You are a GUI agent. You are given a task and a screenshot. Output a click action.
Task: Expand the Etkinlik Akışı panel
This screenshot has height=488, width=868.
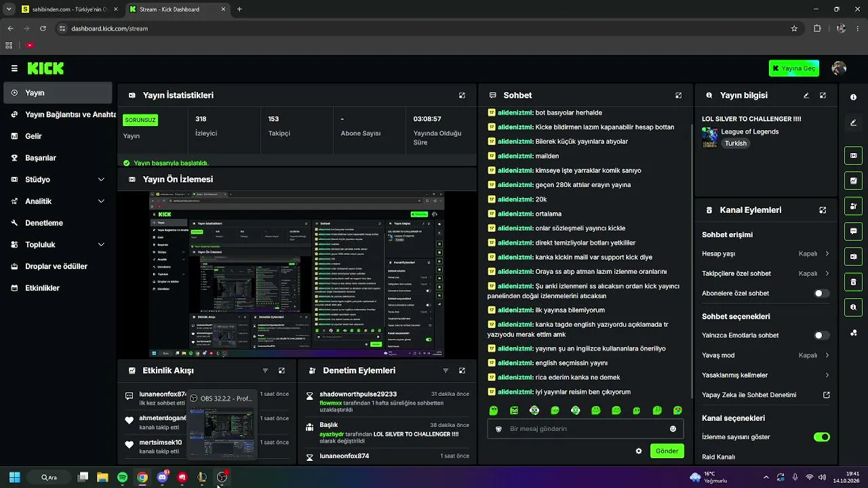click(x=281, y=371)
